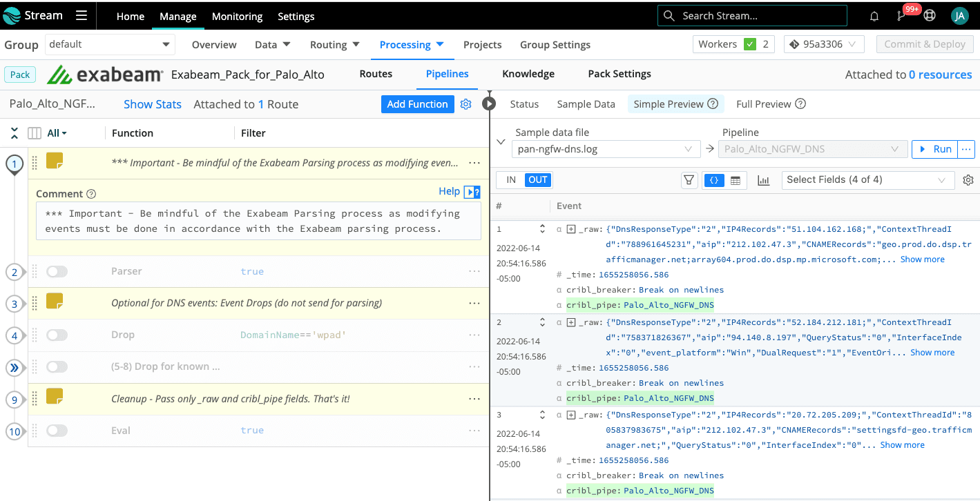980x501 pixels.
Task: Switch to table view icon
Action: [736, 180]
